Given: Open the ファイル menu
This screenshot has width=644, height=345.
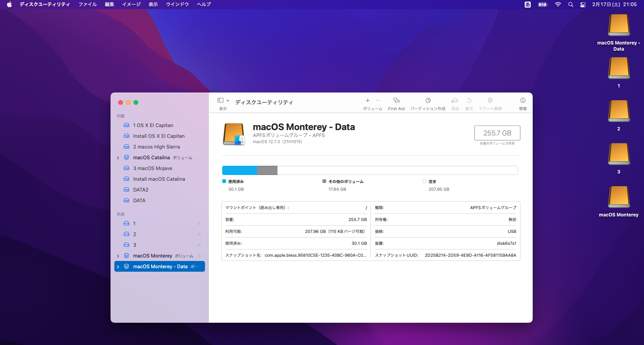Looking at the screenshot, I should [x=88, y=5].
